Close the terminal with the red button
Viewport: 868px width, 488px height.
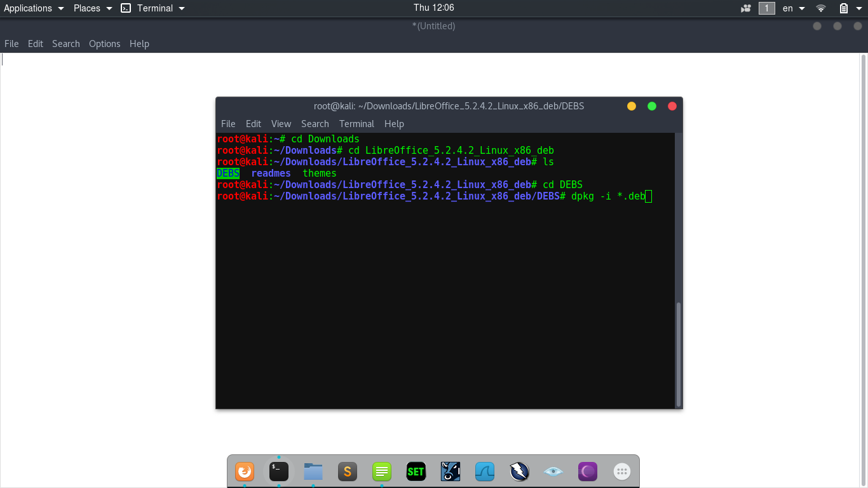672,106
